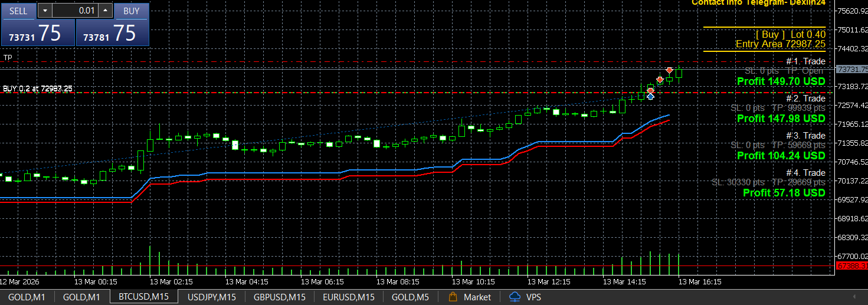This screenshot has width=868, height=305.
Task: Click the 13 Mar 10:15 time label
Action: (x=474, y=282)
